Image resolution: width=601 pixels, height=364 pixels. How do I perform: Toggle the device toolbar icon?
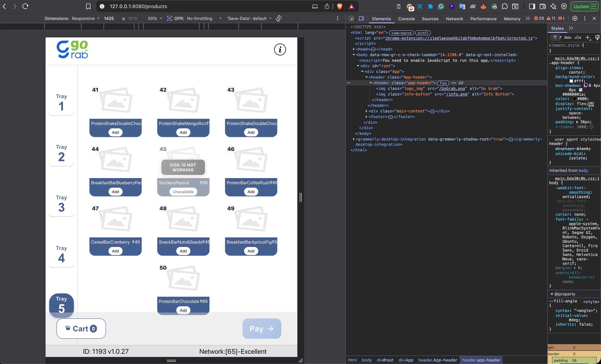click(x=361, y=19)
